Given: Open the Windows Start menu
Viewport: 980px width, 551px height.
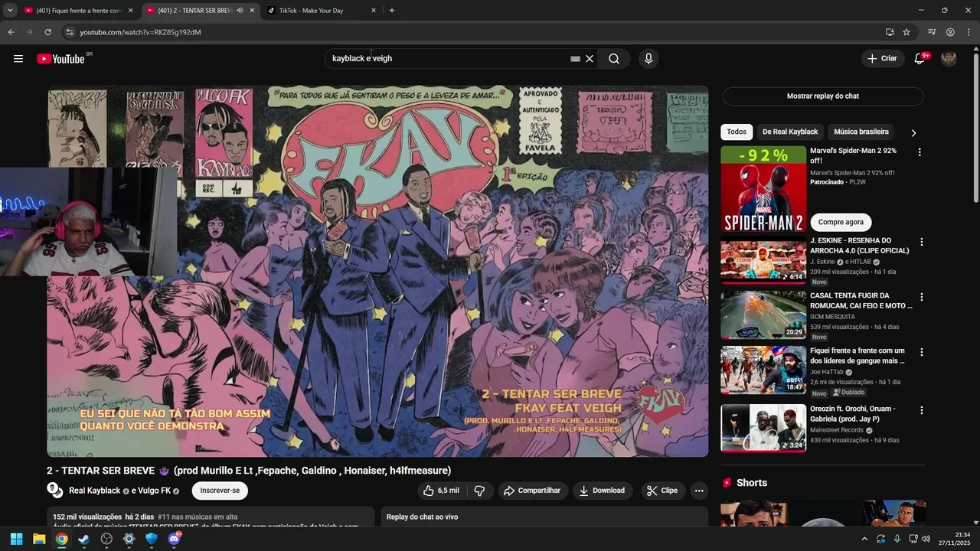Looking at the screenshot, I should tap(16, 539).
